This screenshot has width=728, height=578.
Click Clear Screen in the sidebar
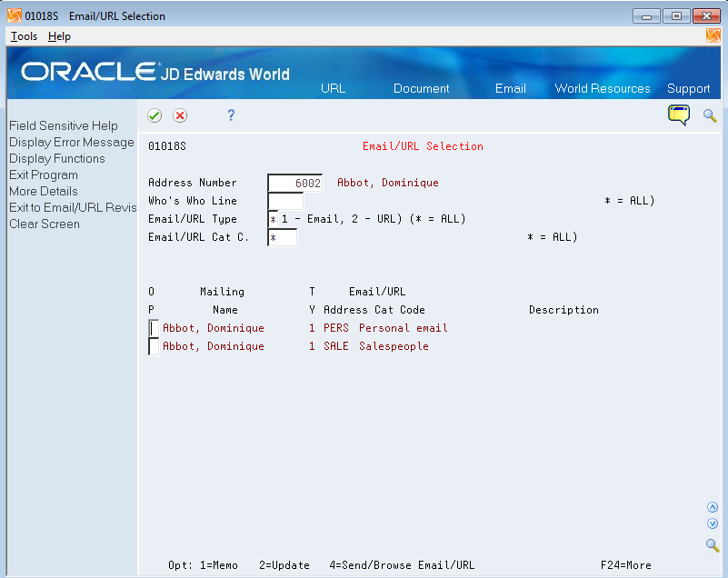click(45, 224)
